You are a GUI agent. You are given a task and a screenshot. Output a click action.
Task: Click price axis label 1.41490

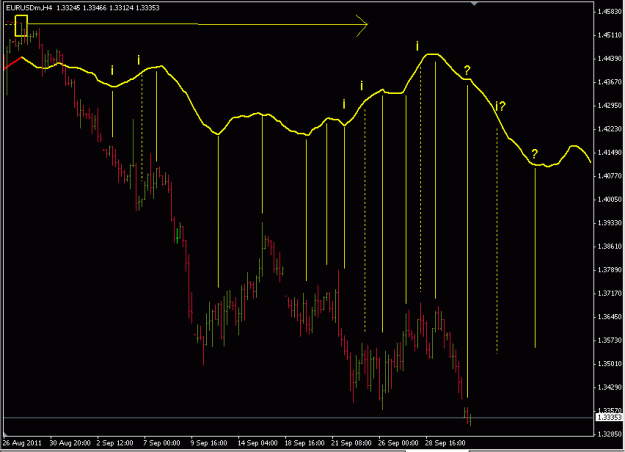coord(609,152)
